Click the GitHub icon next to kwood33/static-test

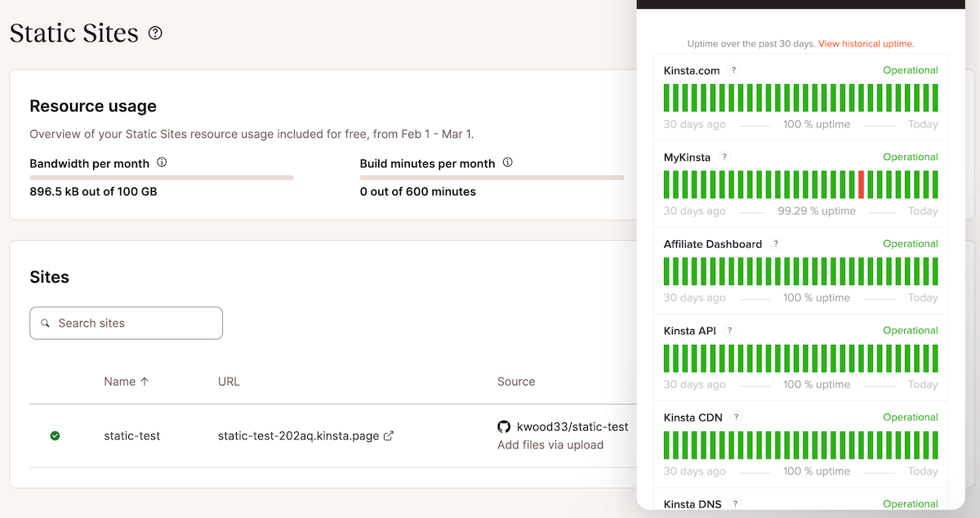(504, 426)
